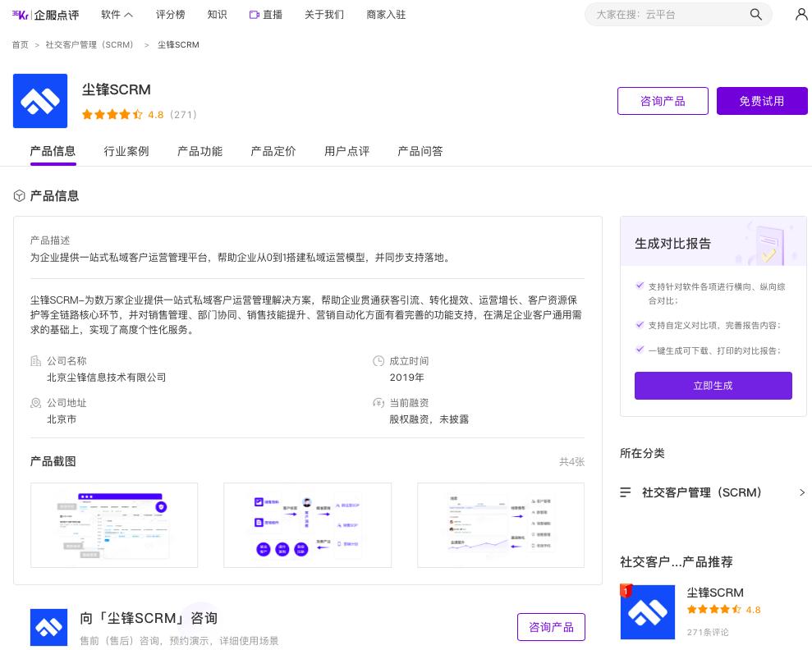The width and height of the screenshot is (812, 650).
Task: Open the 产品定价 tab
Action: [273, 151]
